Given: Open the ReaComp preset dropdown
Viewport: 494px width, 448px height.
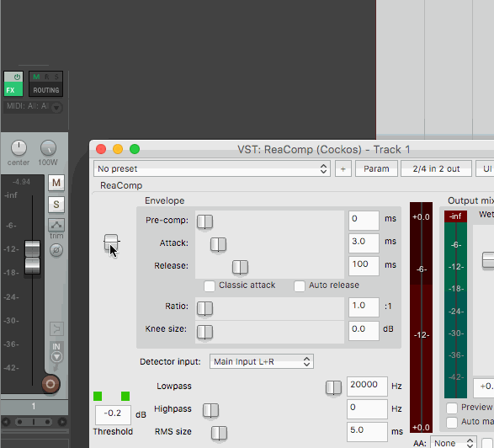Looking at the screenshot, I should [212, 168].
